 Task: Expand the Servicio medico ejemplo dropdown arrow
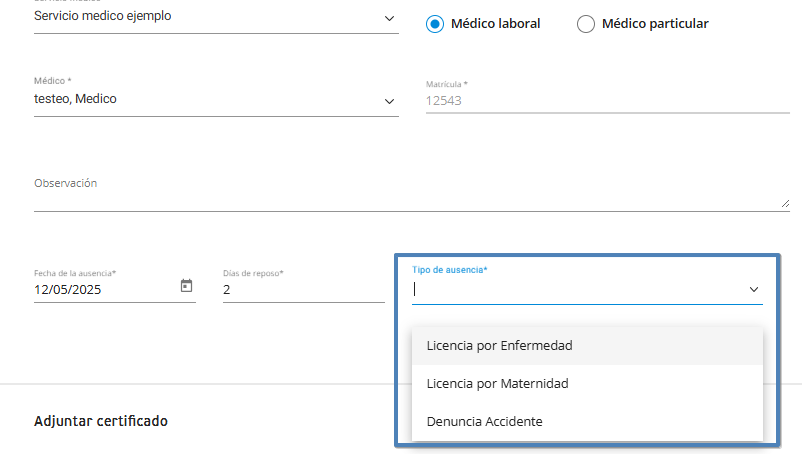(389, 19)
